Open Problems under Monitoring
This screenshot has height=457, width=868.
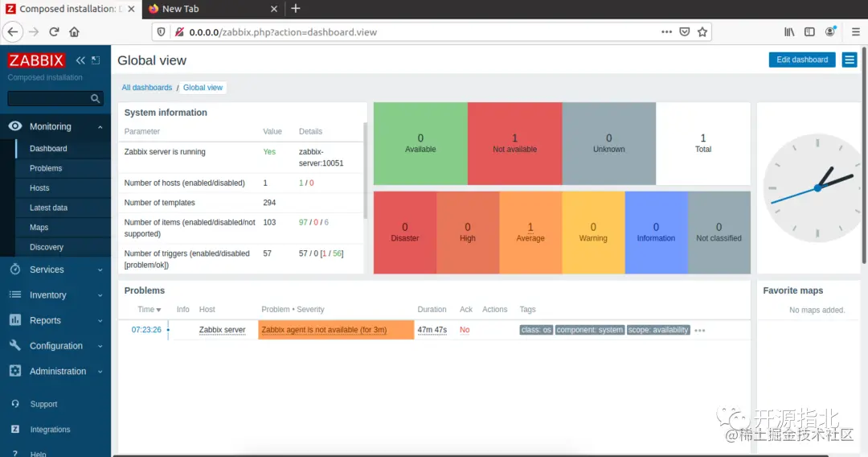coord(63,168)
